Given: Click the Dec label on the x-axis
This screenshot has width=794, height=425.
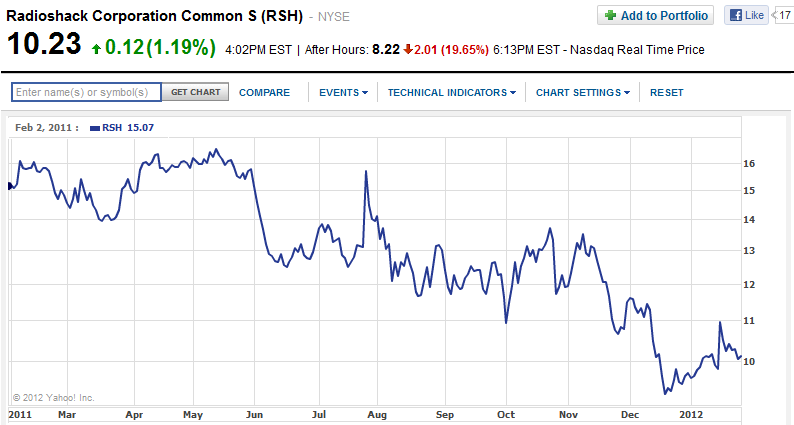Looking at the screenshot, I should [x=630, y=415].
